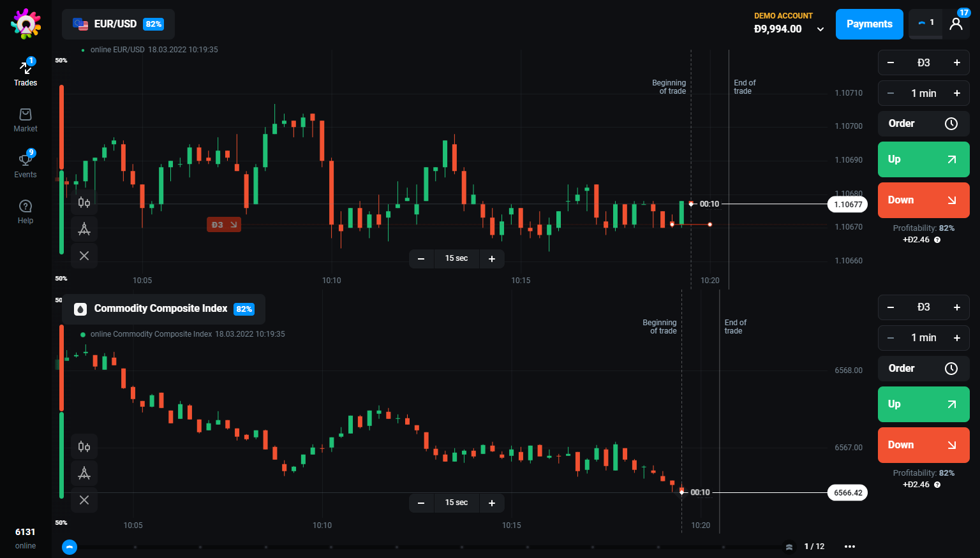Click the user profile icon
The image size is (980, 558).
[x=956, y=24]
